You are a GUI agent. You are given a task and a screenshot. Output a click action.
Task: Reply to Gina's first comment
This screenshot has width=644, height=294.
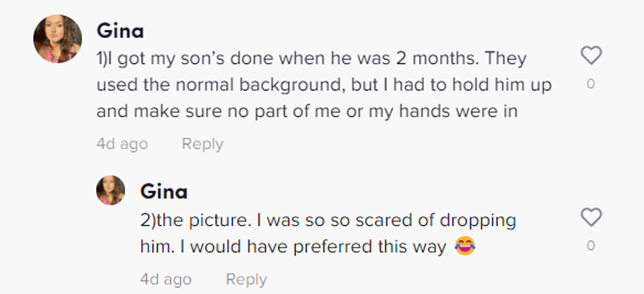pos(202,144)
